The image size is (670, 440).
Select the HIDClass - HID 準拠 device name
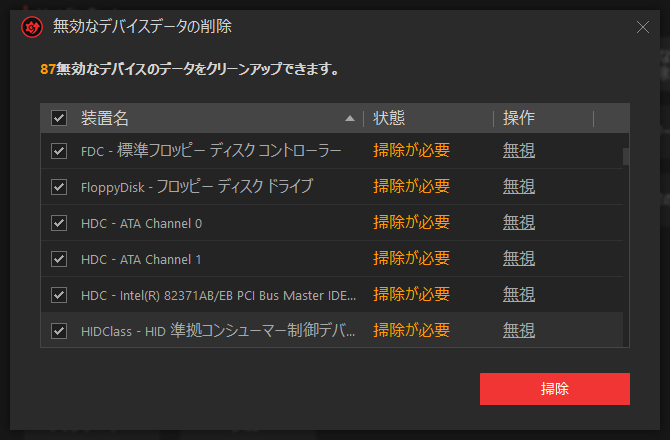point(218,331)
